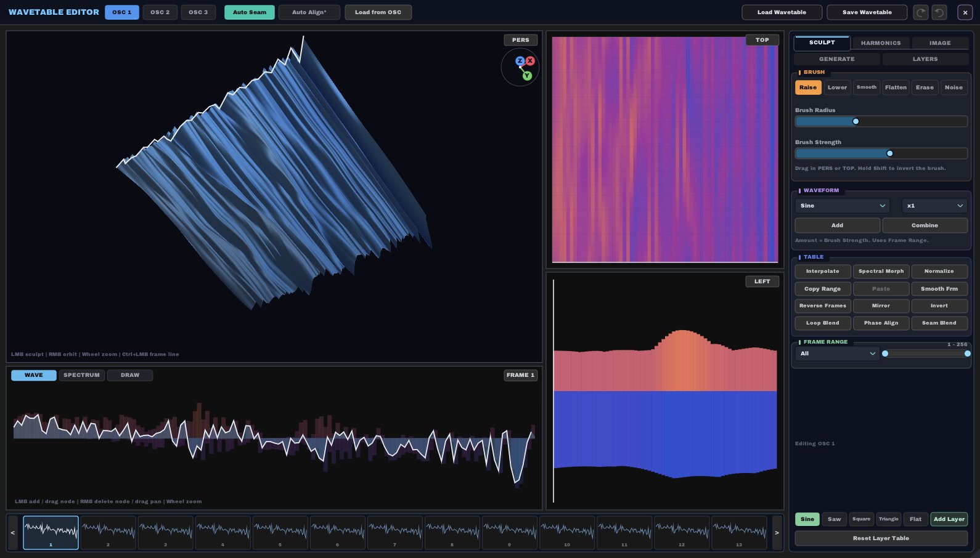Click the Brush Strength slider handle
This screenshot has height=558, width=980.
(889, 153)
